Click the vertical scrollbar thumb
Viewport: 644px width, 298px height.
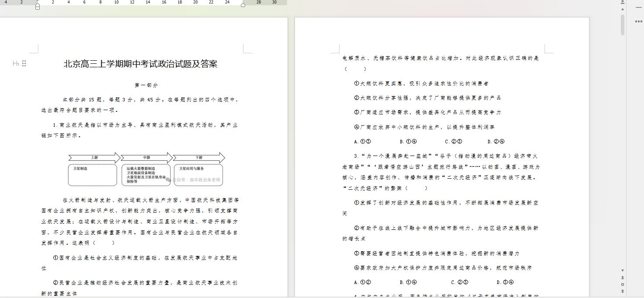pos(623,24)
